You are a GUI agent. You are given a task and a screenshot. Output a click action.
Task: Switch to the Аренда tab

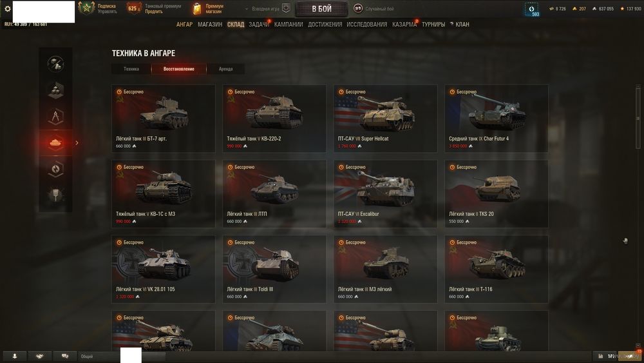pos(225,69)
